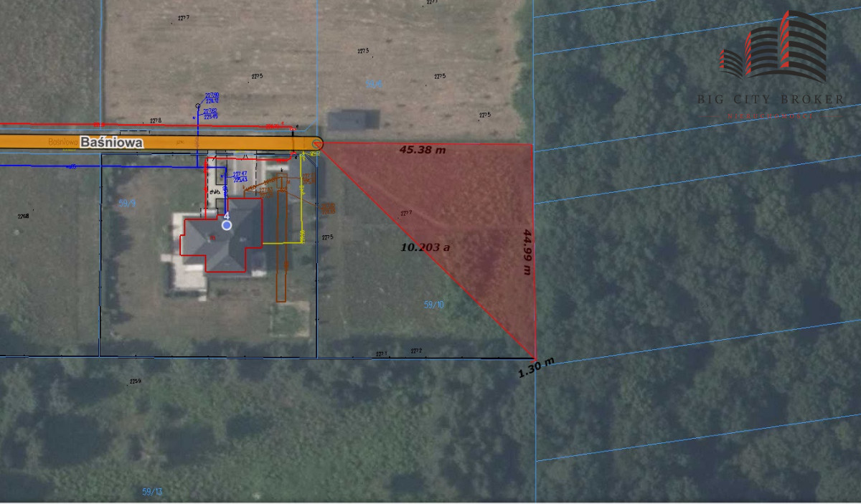Select parcel number 59/10 label
The image size is (861, 504).
(x=434, y=305)
